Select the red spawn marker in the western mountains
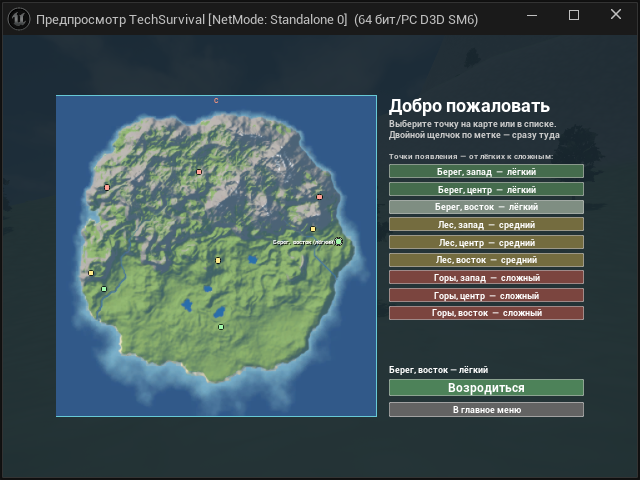This screenshot has height=480, width=640. tap(107, 187)
